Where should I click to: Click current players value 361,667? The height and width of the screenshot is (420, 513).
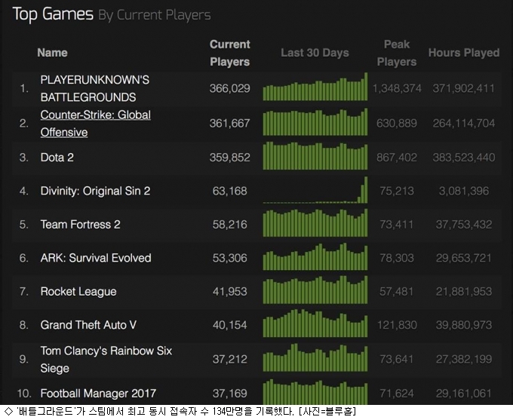229,124
